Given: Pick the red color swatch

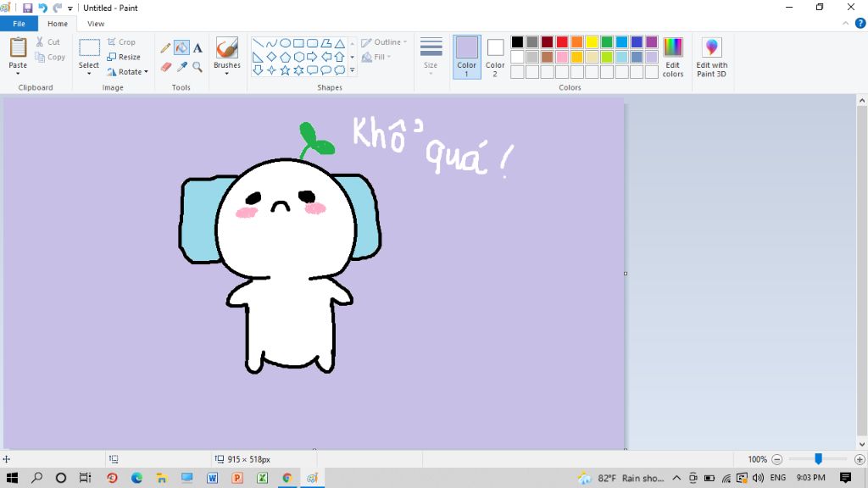Looking at the screenshot, I should click(562, 42).
